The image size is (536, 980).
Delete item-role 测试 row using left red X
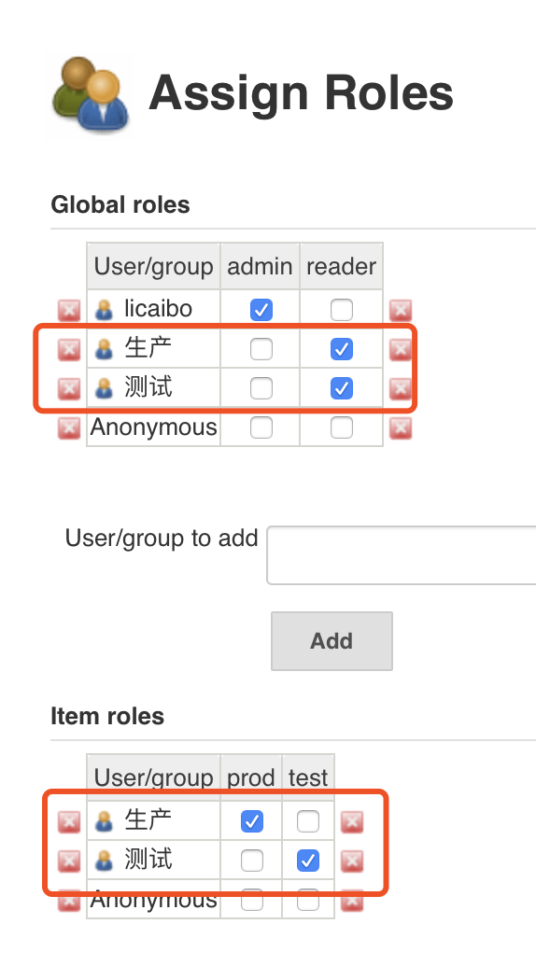click(69, 861)
